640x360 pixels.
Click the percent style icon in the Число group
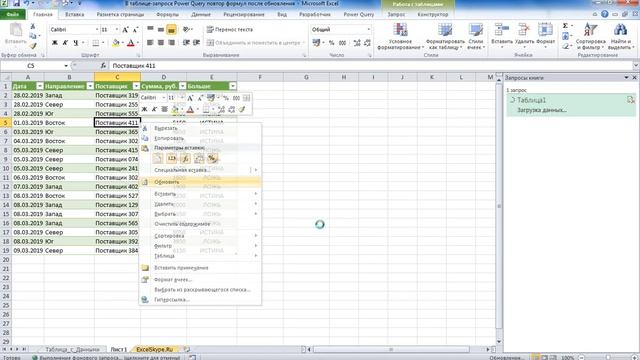pos(331,42)
